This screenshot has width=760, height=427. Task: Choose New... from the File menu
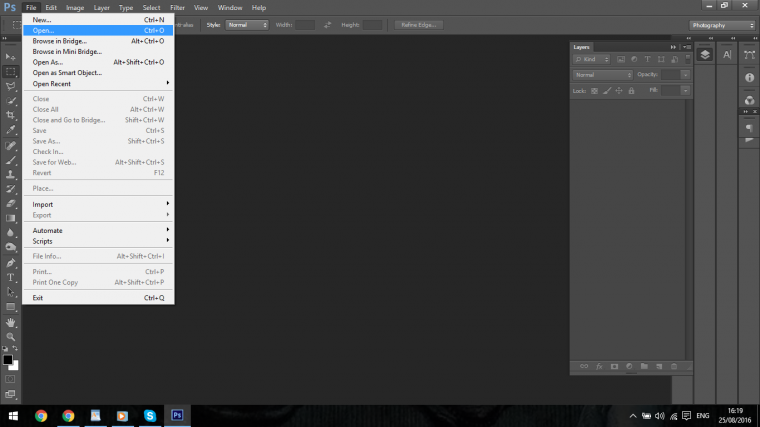(x=98, y=20)
